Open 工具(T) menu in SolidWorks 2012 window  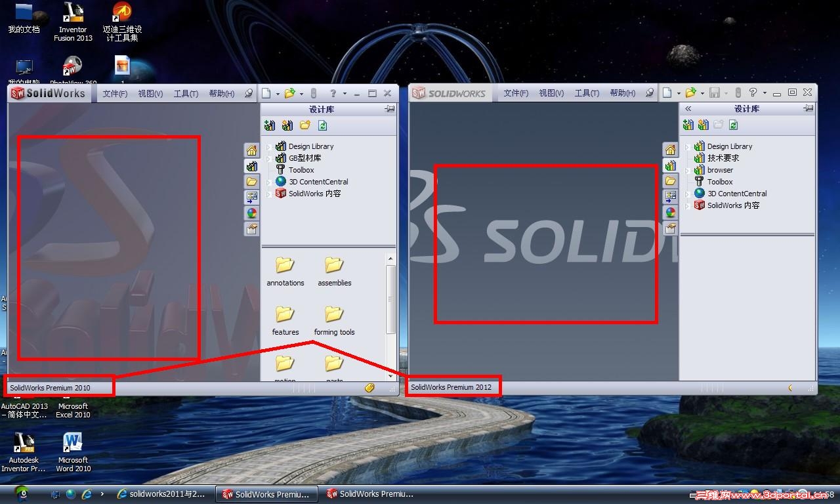[587, 93]
